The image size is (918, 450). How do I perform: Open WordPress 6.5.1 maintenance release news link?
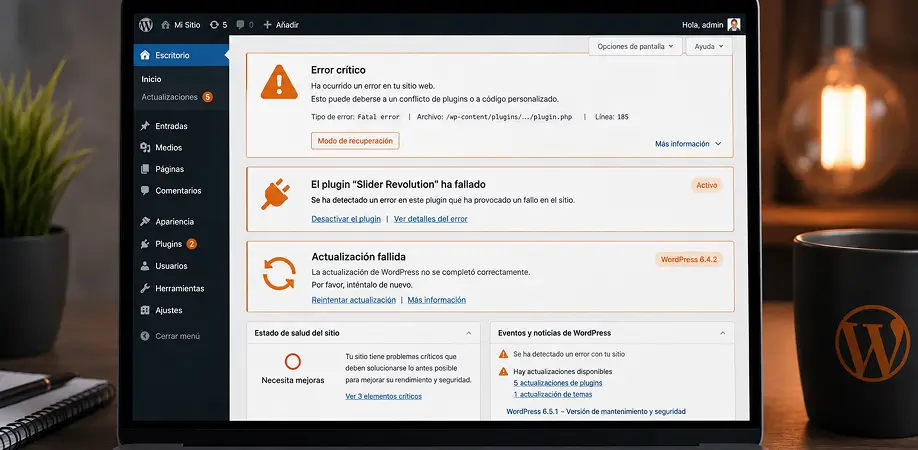pos(596,411)
